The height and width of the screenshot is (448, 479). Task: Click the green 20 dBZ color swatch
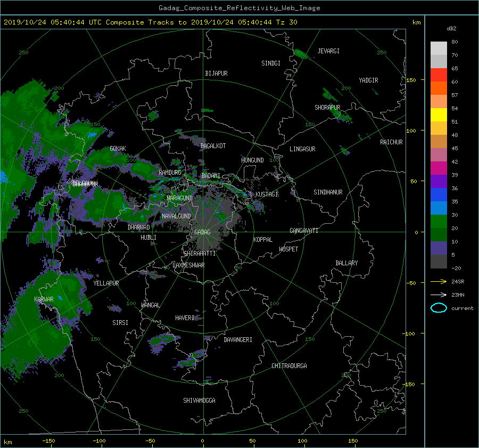tap(439, 221)
